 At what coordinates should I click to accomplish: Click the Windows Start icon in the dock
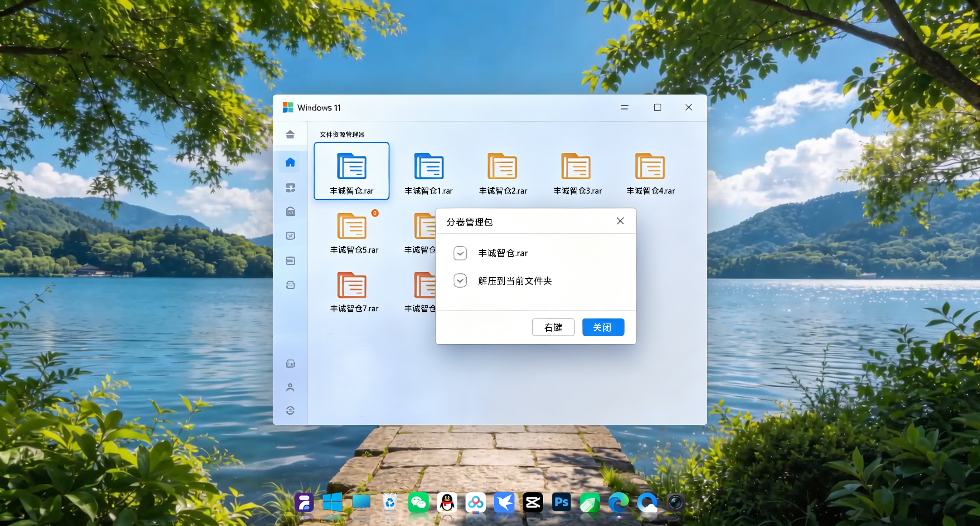(333, 502)
